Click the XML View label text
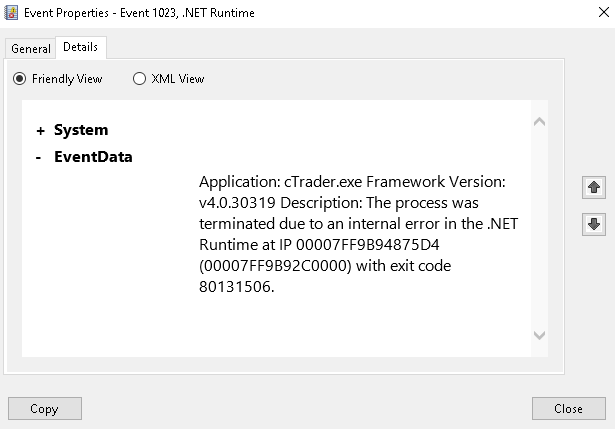This screenshot has height=429, width=615. (178, 79)
